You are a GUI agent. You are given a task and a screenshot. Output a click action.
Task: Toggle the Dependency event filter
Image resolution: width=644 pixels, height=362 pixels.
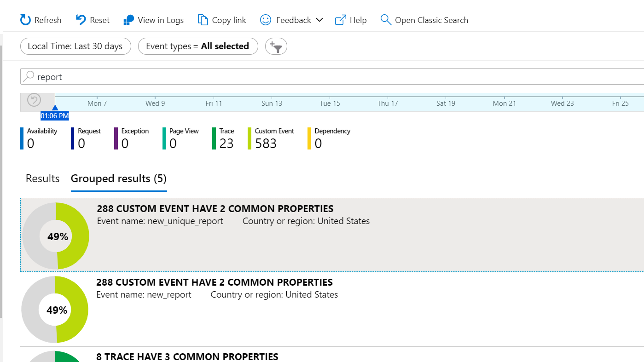click(329, 138)
